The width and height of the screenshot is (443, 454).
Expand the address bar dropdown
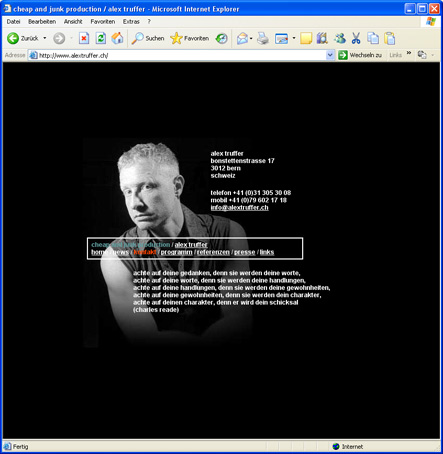tap(330, 55)
